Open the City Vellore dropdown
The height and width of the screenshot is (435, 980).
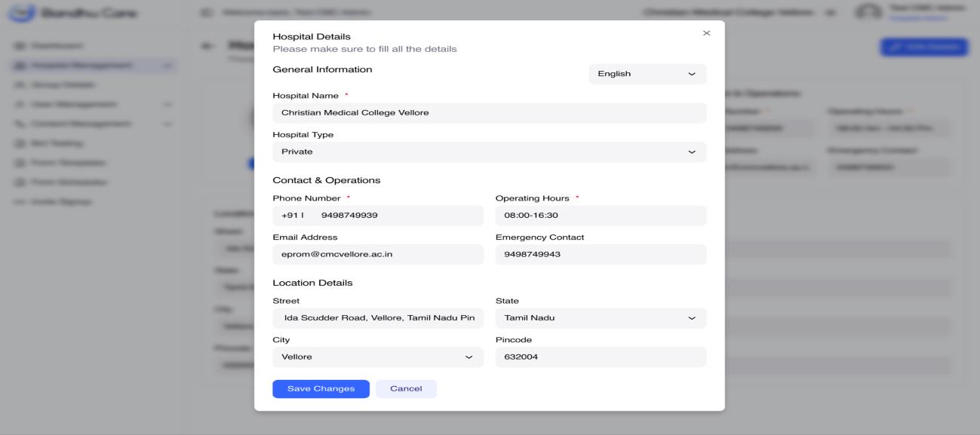pos(378,357)
